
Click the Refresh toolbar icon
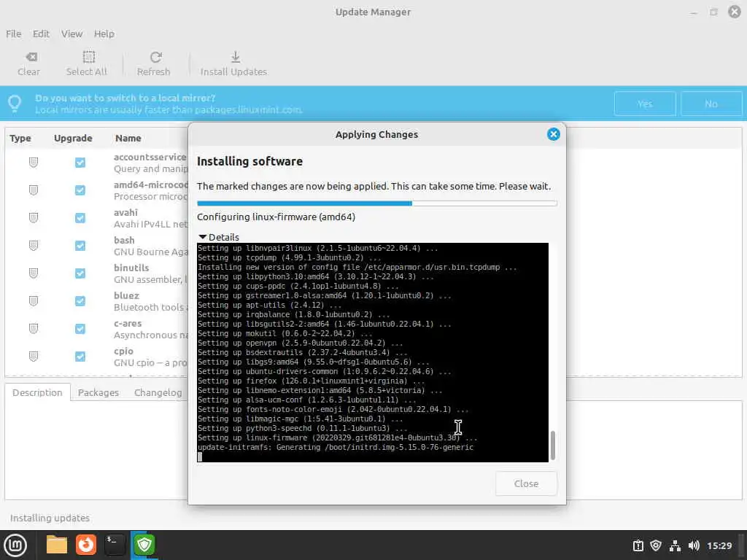tap(155, 57)
